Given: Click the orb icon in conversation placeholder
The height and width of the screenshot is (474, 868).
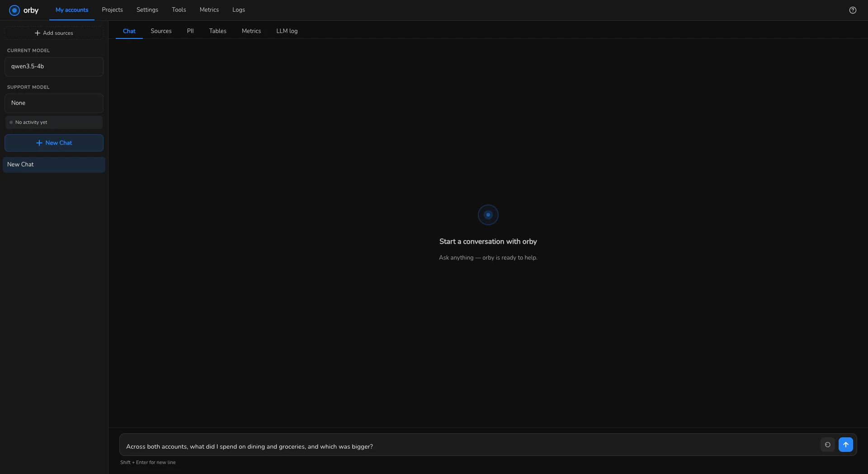Looking at the screenshot, I should tap(488, 215).
